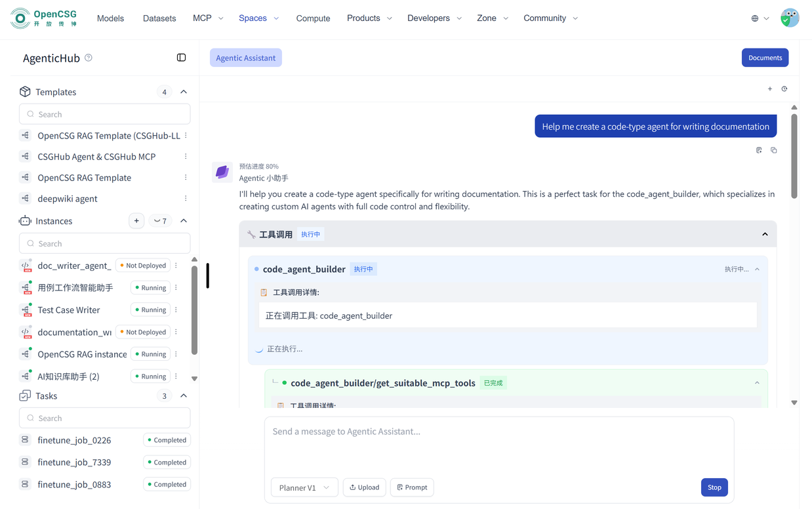Click the Documents button
Viewport: 812px width, 509px height.
click(x=765, y=58)
